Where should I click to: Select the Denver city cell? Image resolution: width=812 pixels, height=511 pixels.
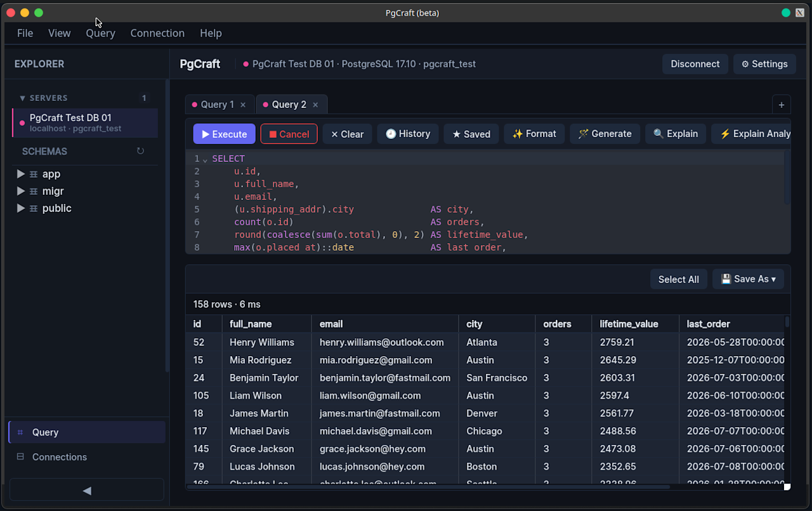pyautogui.click(x=497, y=413)
